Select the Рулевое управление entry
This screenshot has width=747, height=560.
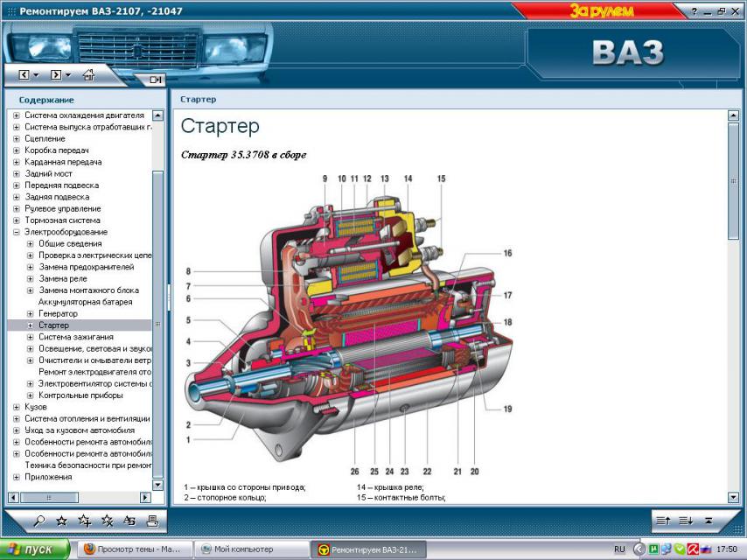click(63, 209)
